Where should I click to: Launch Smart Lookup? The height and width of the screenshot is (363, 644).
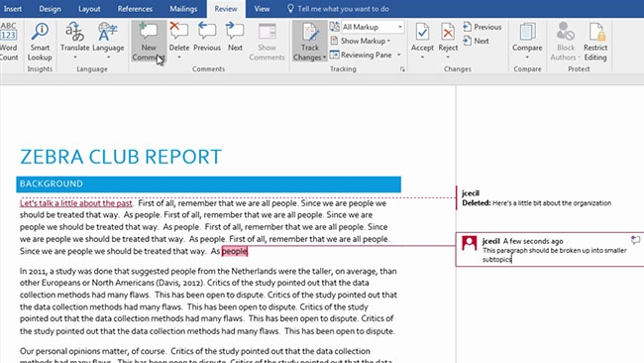(40, 41)
